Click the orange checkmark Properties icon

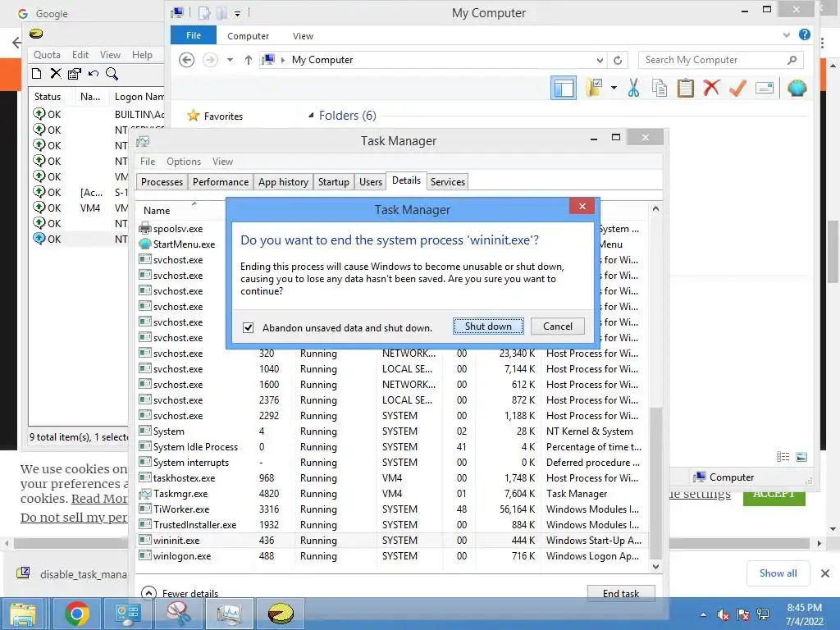click(737, 88)
